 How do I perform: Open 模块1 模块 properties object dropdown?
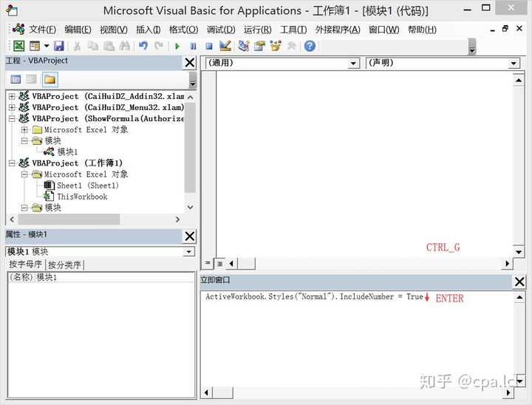click(x=188, y=251)
